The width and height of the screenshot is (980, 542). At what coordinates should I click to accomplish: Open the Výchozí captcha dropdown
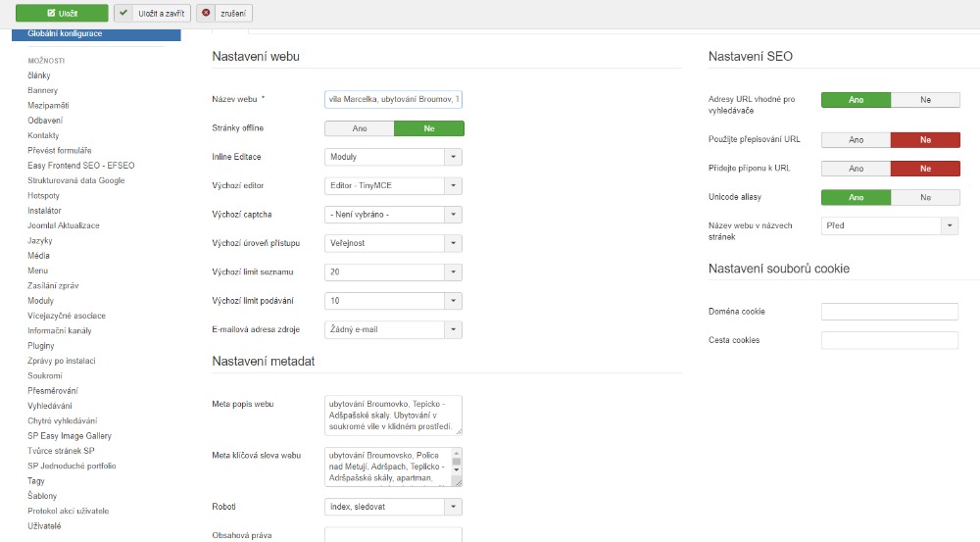[393, 215]
